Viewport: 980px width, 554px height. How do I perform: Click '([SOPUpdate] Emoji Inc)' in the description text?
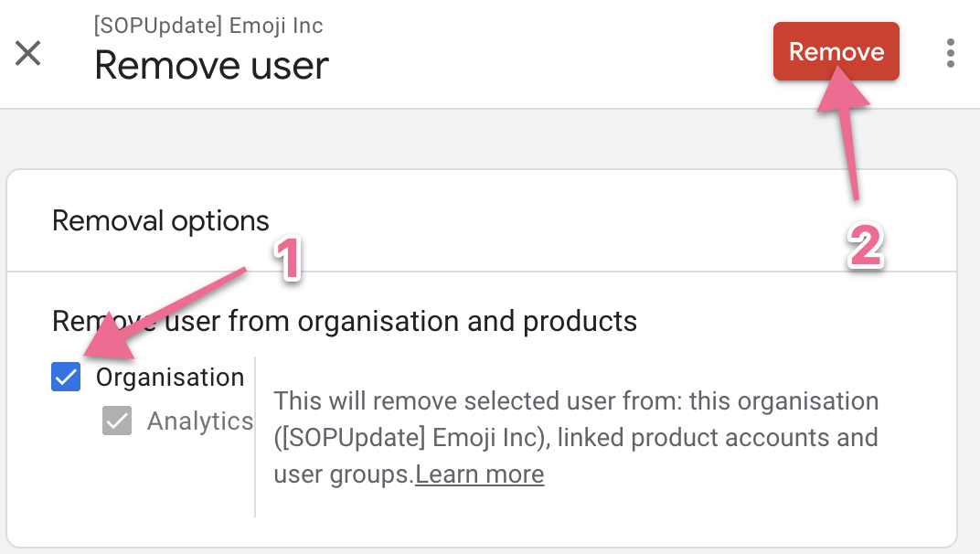[410, 437]
